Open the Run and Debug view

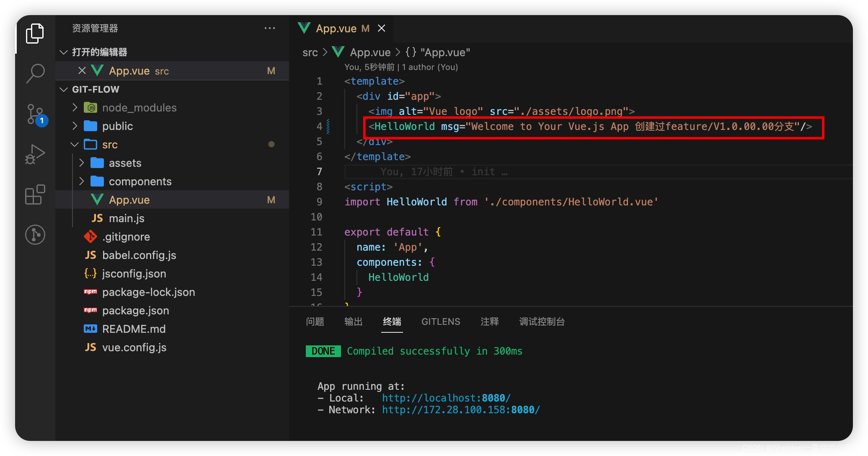(35, 154)
